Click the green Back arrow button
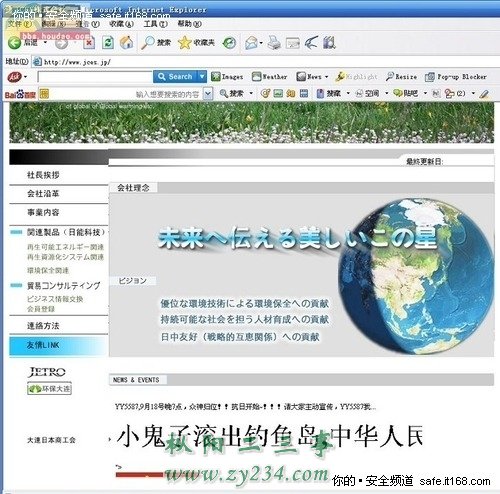 pos(14,43)
